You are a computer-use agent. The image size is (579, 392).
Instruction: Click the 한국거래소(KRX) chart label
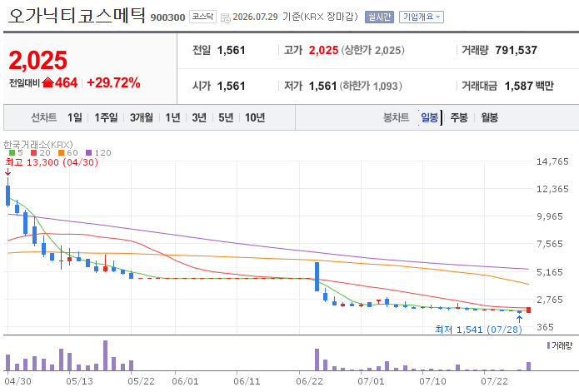click(38, 144)
